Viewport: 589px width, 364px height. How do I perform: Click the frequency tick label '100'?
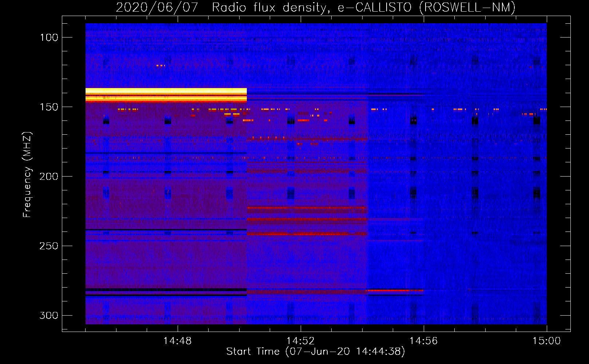[49, 37]
